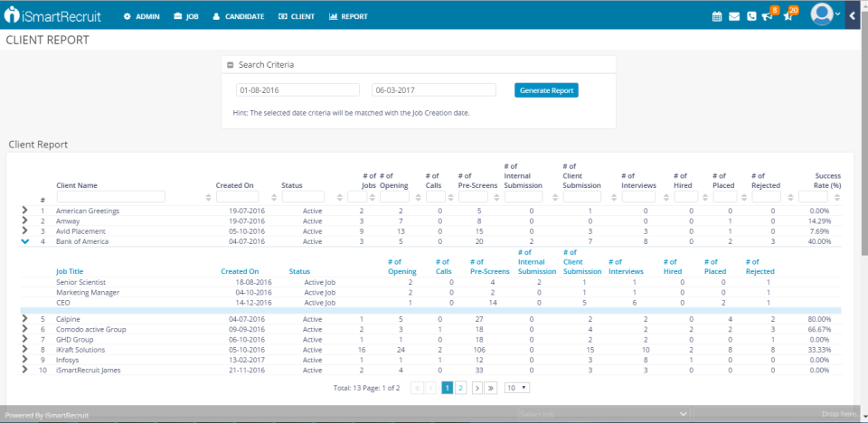Go to page 2 of results
This screenshot has width=868, height=423.
[461, 387]
